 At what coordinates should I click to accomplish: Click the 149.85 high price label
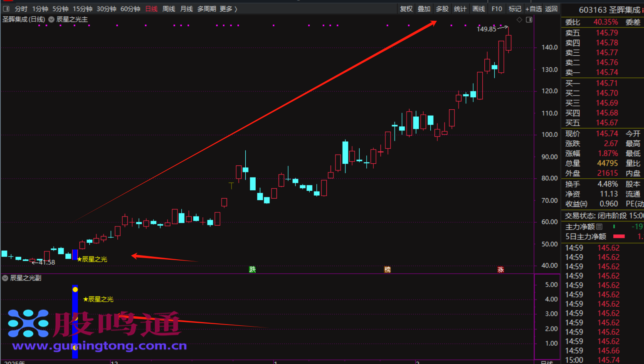[x=486, y=29]
